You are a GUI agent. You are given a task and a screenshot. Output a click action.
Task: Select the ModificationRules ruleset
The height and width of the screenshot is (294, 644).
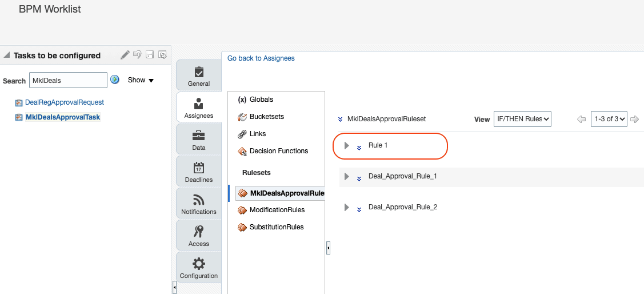coord(277,210)
